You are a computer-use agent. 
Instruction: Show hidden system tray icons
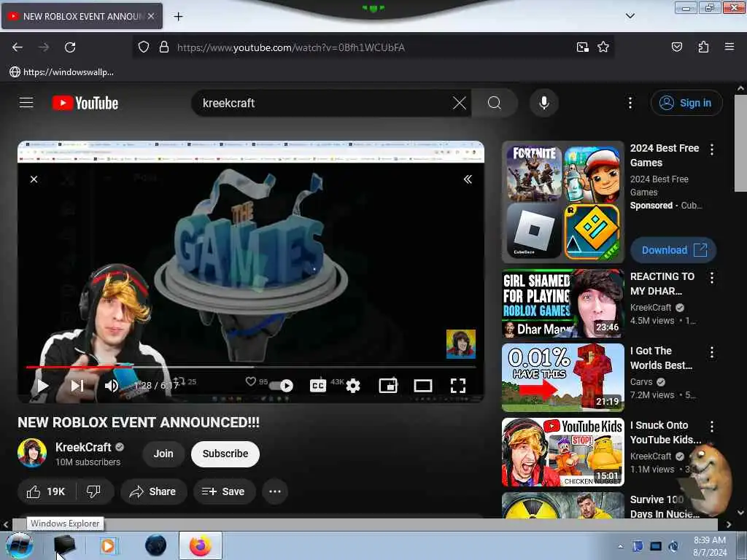click(620, 546)
